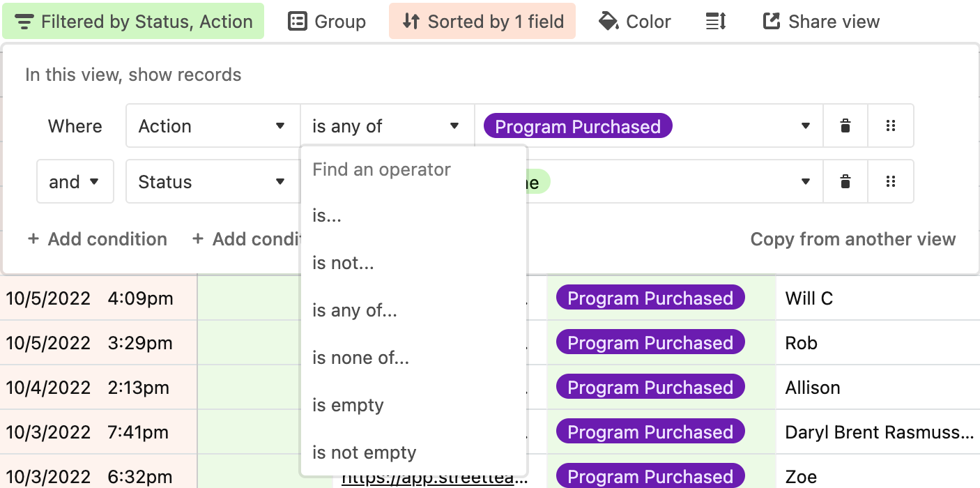This screenshot has height=488, width=980.
Task: Open Share view options
Action: pos(821,22)
